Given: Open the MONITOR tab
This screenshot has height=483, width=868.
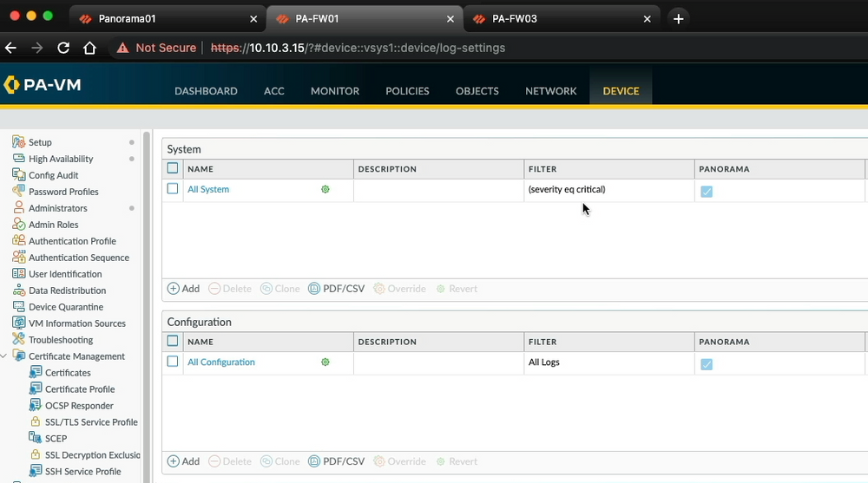Looking at the screenshot, I should tap(334, 91).
